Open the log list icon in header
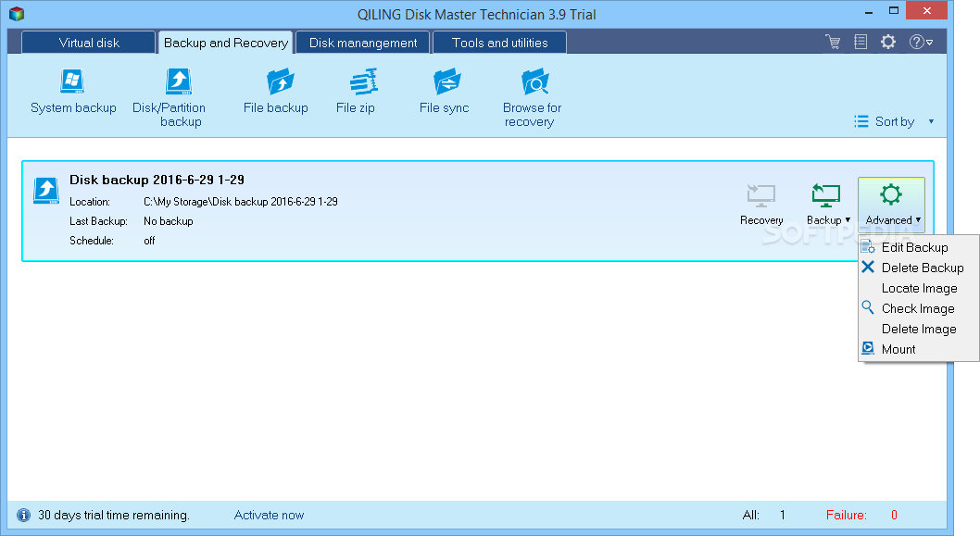 pos(861,42)
